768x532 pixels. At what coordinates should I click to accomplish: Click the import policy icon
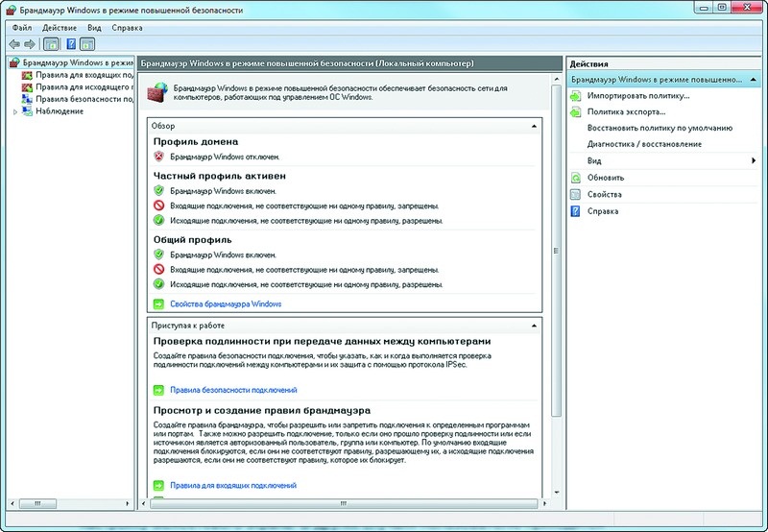coord(575,96)
